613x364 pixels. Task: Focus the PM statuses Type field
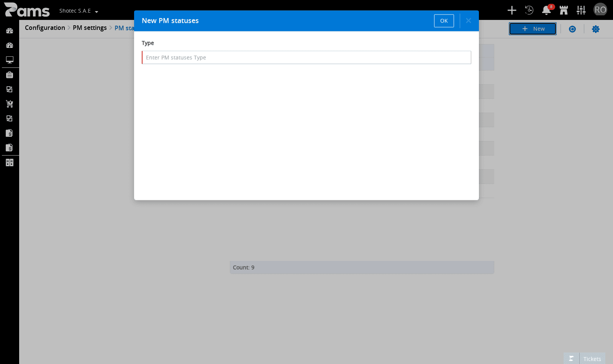tap(306, 57)
